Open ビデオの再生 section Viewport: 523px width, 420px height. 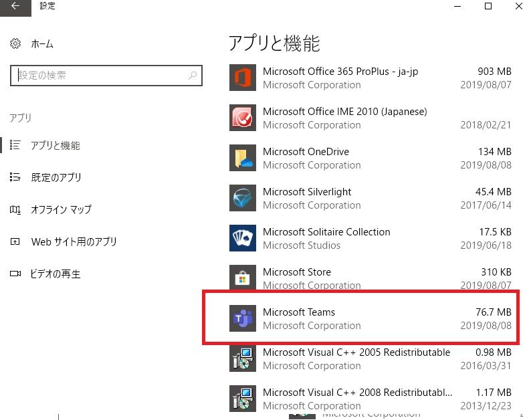(x=56, y=274)
